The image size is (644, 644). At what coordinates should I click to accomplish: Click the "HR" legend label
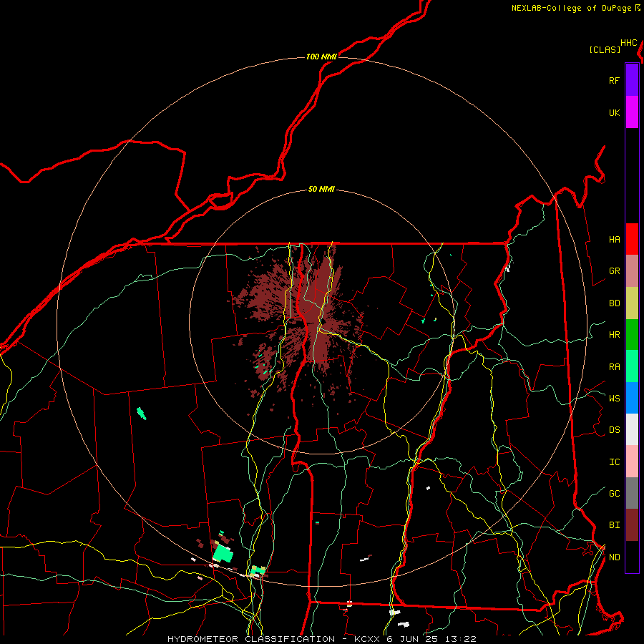pyautogui.click(x=614, y=335)
